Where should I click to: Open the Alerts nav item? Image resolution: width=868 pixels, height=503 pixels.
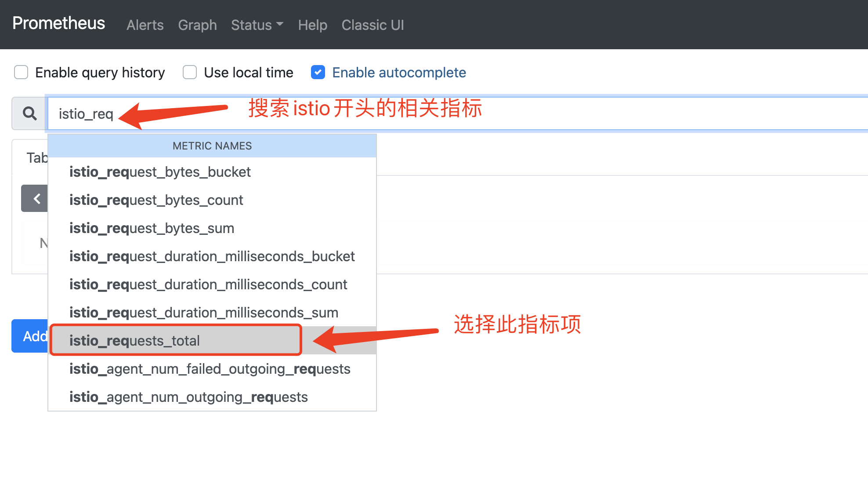coord(145,25)
